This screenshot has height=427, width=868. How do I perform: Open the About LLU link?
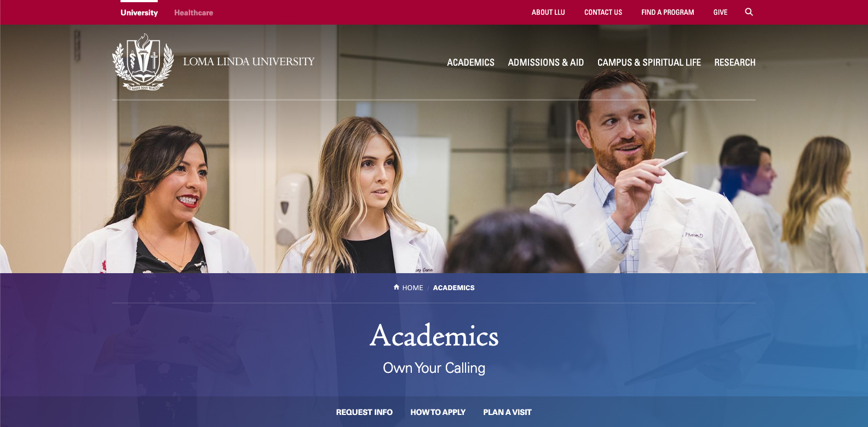coord(548,12)
